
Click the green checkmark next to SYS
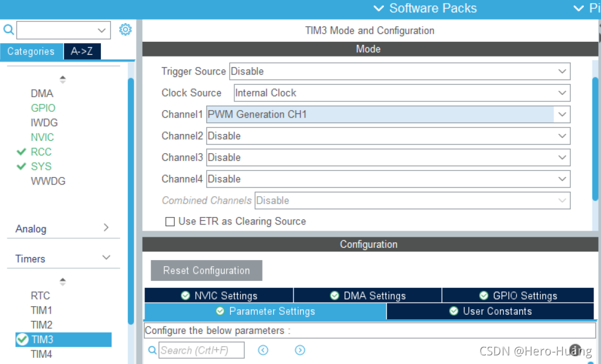22,166
